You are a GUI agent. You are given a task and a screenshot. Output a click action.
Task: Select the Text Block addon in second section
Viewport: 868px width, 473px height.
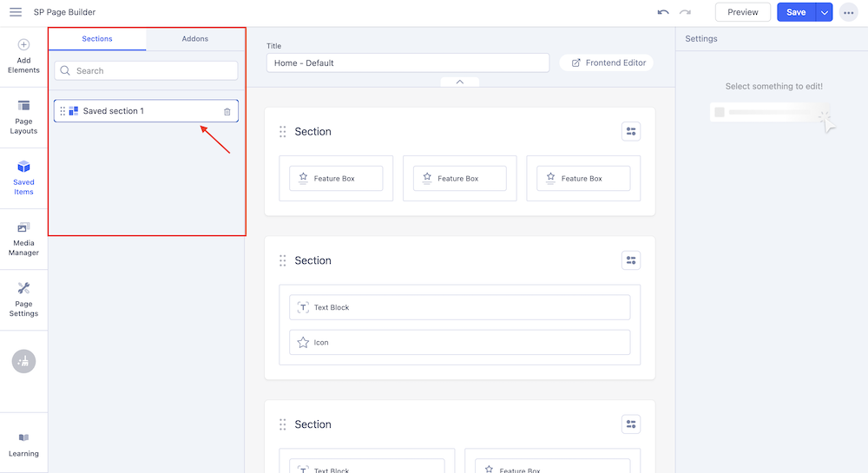point(459,307)
